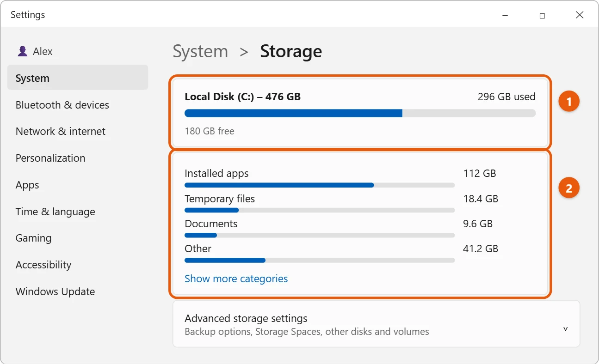The image size is (599, 364).
Task: Click System breadcrumb link
Action: coord(200,51)
